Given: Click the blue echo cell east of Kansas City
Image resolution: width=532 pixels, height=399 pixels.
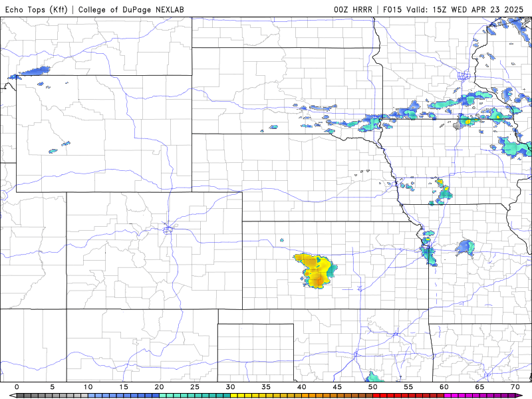Looking at the screenshot, I should coord(465,247).
